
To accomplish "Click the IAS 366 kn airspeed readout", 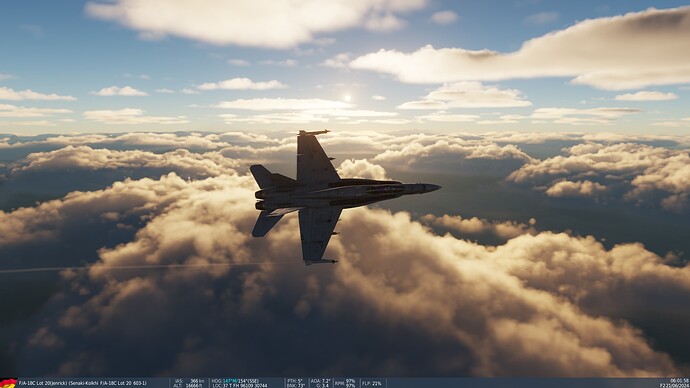I will tap(190, 381).
